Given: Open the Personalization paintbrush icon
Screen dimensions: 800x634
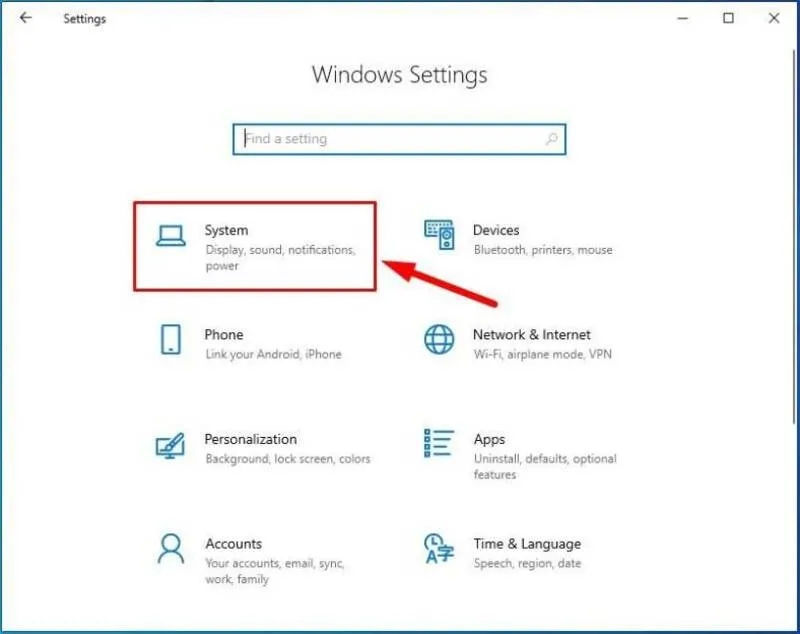Looking at the screenshot, I should coord(170,445).
